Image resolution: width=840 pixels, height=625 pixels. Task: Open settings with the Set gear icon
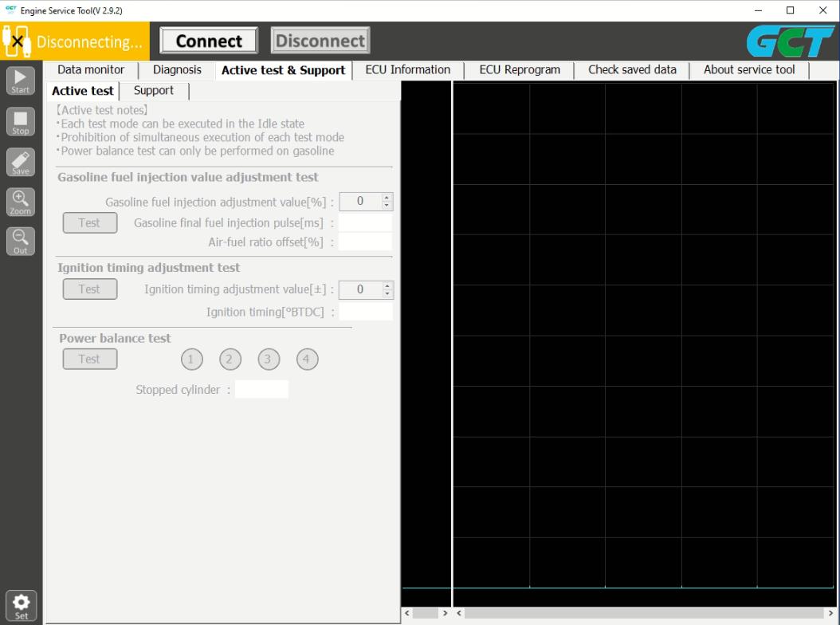click(x=20, y=604)
